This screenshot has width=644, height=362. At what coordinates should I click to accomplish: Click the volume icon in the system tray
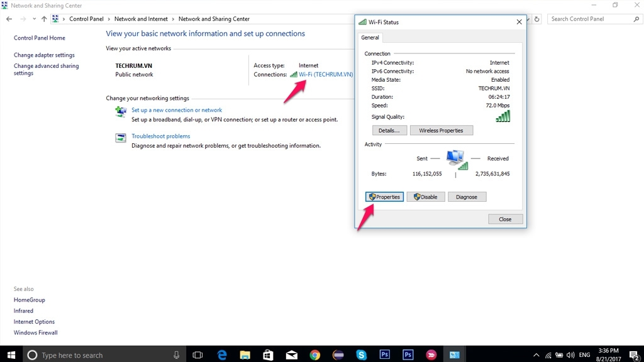coord(570,354)
